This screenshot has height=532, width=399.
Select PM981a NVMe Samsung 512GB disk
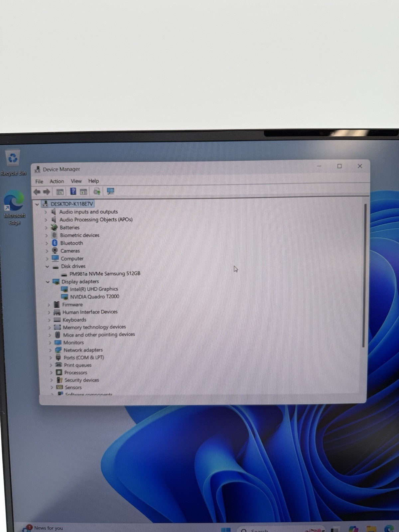[105, 273]
